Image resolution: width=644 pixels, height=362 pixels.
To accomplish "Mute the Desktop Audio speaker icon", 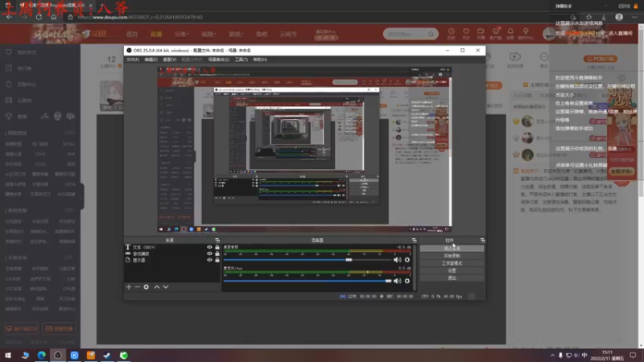I will pyautogui.click(x=397, y=260).
